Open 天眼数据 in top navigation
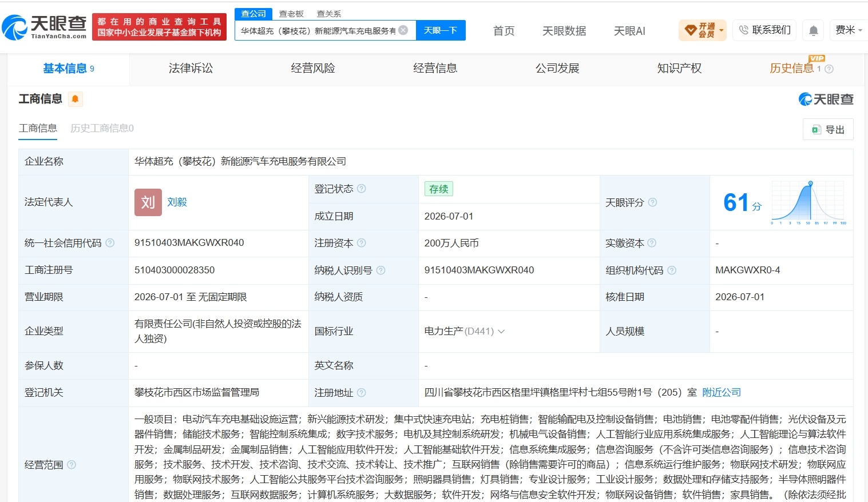The image size is (868, 502). tap(564, 31)
